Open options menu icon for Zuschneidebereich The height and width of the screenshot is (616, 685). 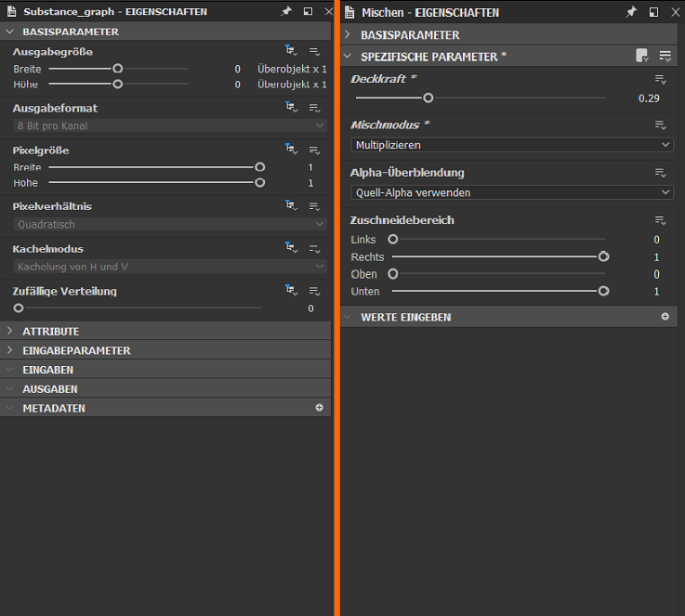[x=660, y=221]
